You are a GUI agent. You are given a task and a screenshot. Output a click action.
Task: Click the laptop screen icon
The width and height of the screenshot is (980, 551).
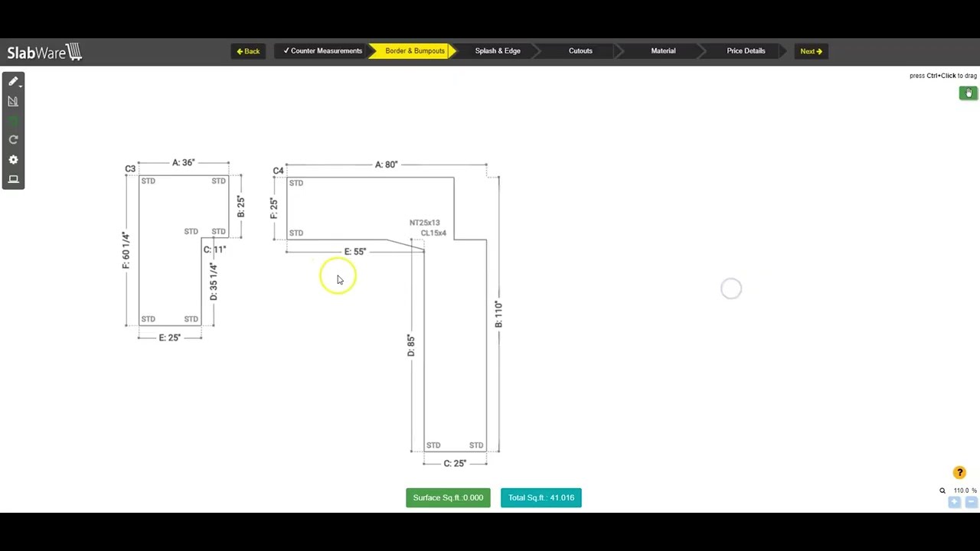(13, 179)
